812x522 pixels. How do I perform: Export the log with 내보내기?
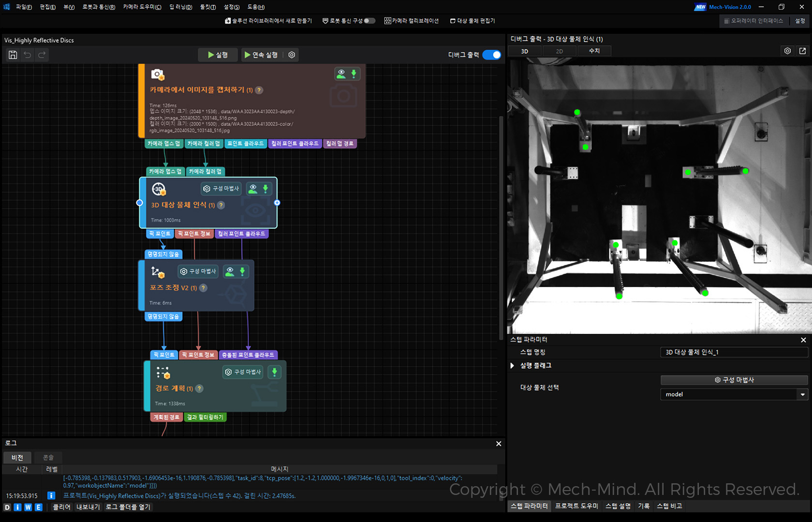(x=88, y=507)
